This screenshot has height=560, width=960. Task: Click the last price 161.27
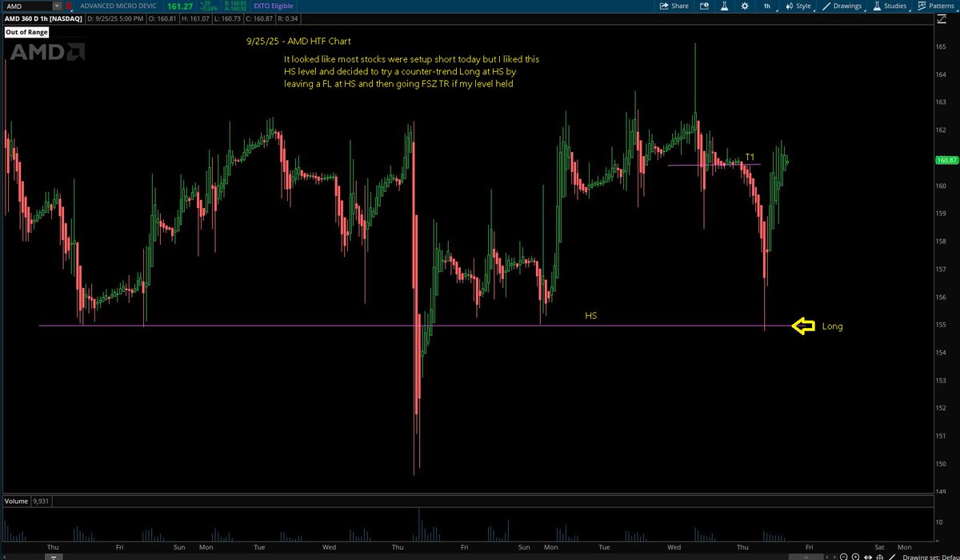point(180,6)
